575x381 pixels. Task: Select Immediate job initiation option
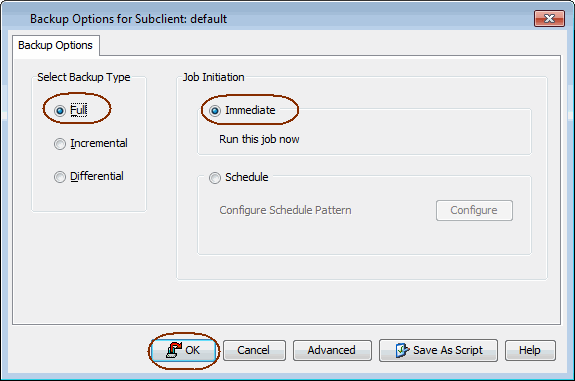(215, 110)
